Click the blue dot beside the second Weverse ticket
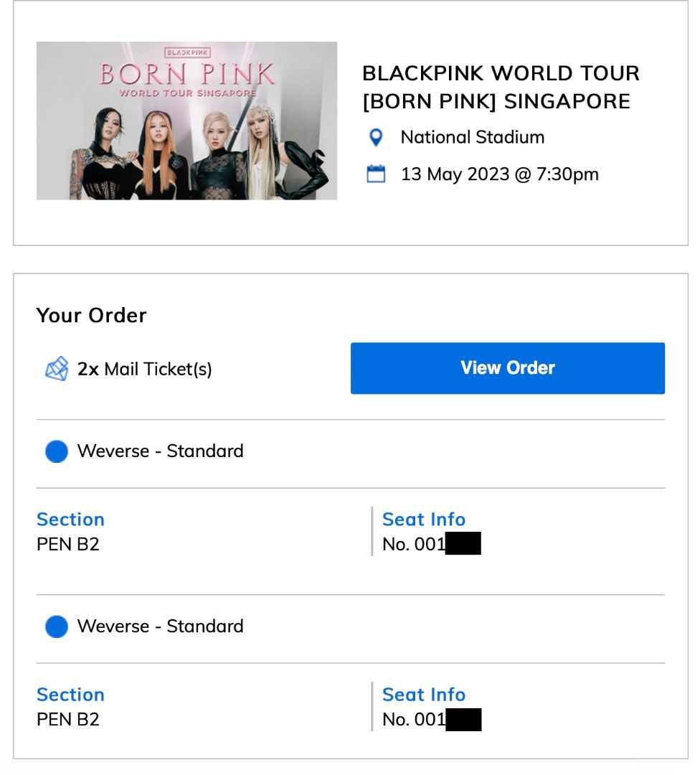 click(x=56, y=626)
